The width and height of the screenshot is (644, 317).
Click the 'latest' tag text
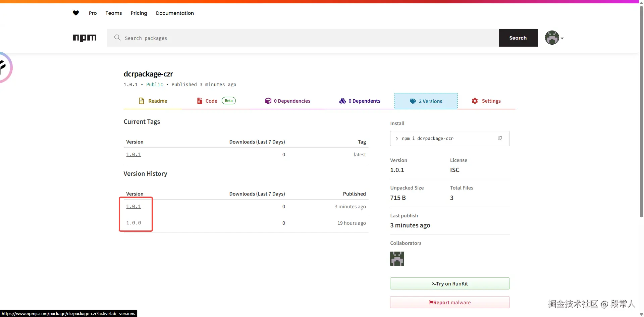tap(360, 155)
